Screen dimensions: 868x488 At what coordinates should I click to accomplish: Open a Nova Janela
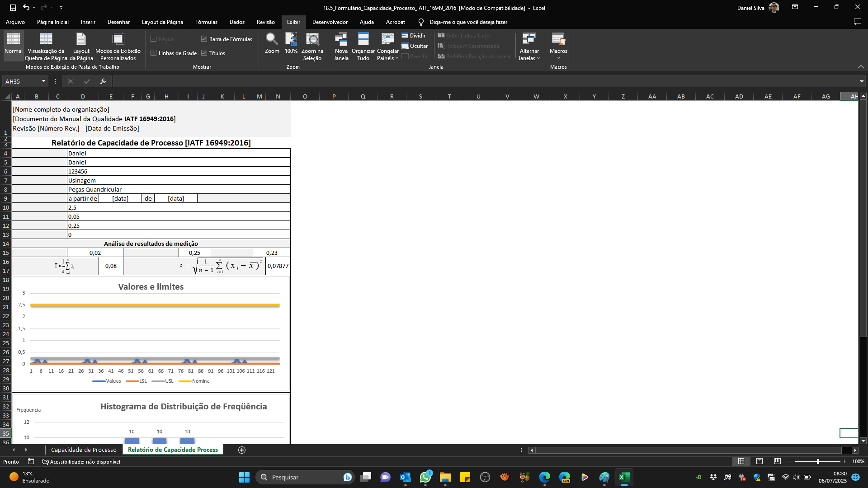(x=341, y=43)
